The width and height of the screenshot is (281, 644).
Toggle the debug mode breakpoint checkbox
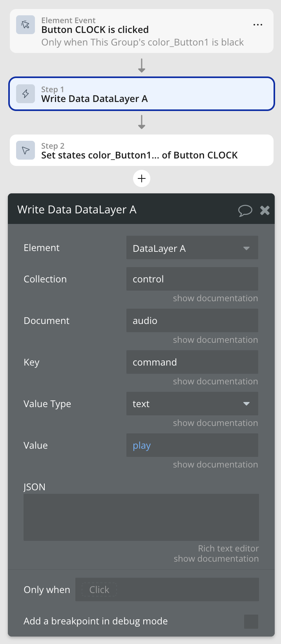251,621
